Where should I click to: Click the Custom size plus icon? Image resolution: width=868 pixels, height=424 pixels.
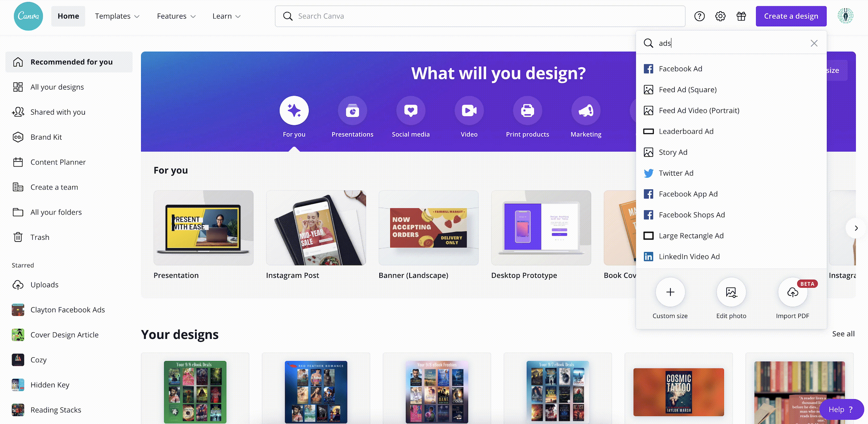pyautogui.click(x=670, y=292)
